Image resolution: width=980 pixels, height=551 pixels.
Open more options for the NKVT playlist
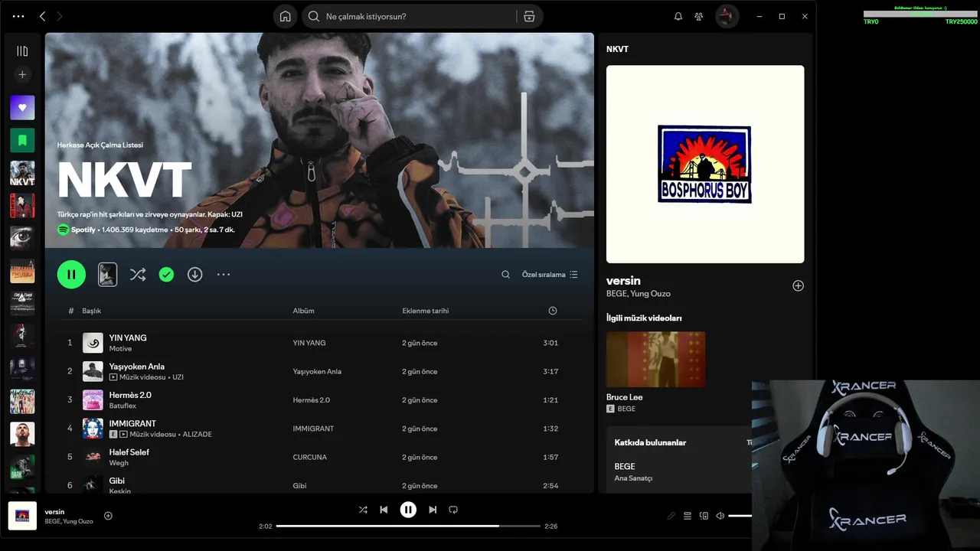pos(224,274)
